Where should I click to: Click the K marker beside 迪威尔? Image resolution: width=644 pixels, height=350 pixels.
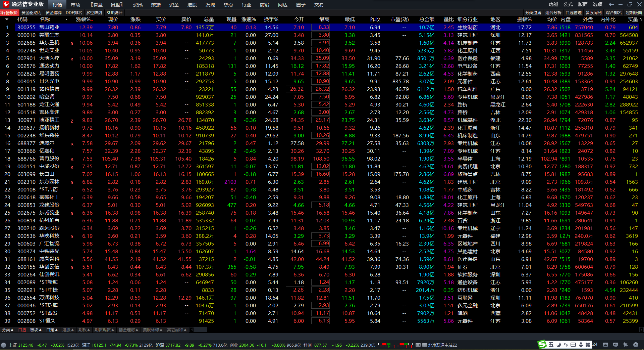point(72,144)
